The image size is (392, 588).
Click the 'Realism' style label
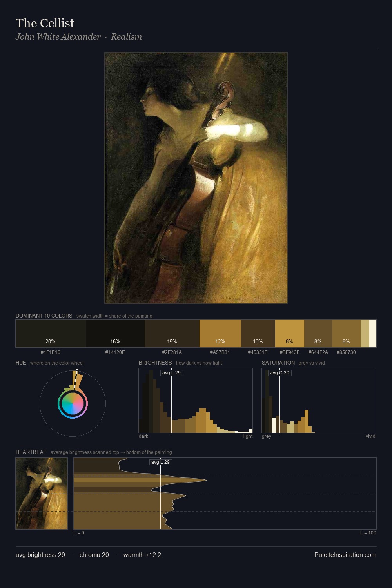pos(126,36)
